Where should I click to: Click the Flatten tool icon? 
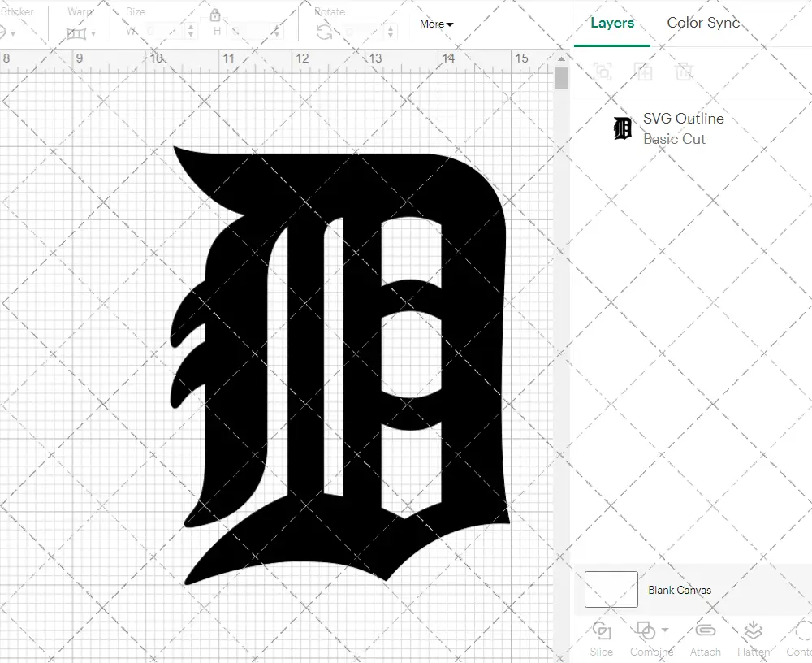(x=753, y=632)
